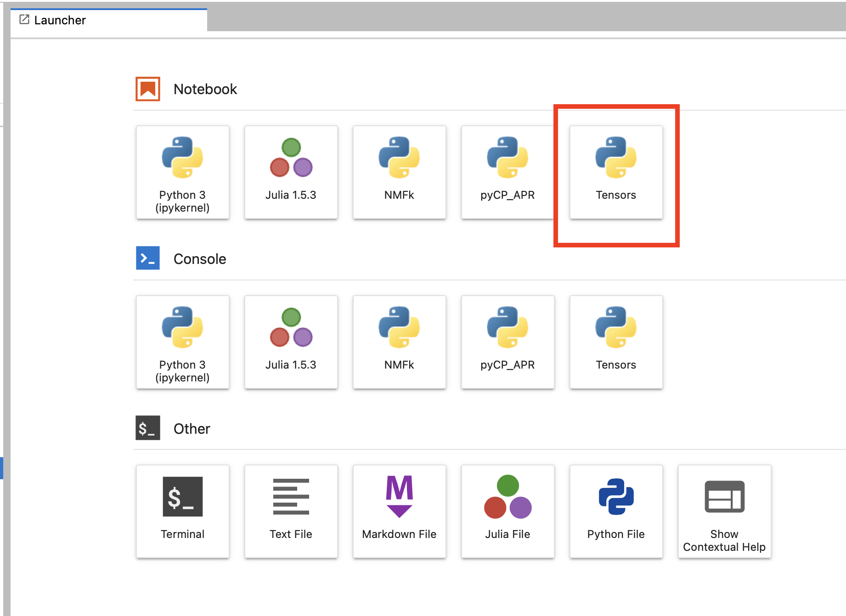Click the Launcher tab icon
This screenshot has width=846, height=616.
pyautogui.click(x=24, y=20)
